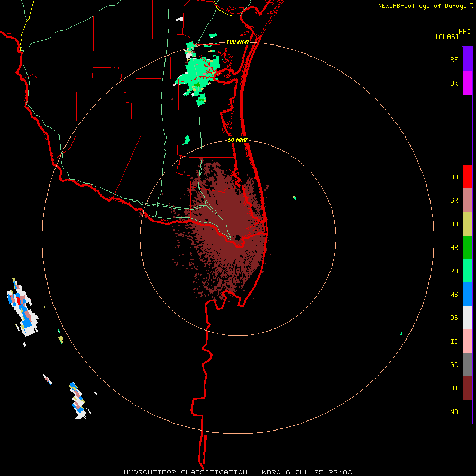The height and width of the screenshot is (476, 476).
Task: Click the RF legend label
Action: [454, 59]
